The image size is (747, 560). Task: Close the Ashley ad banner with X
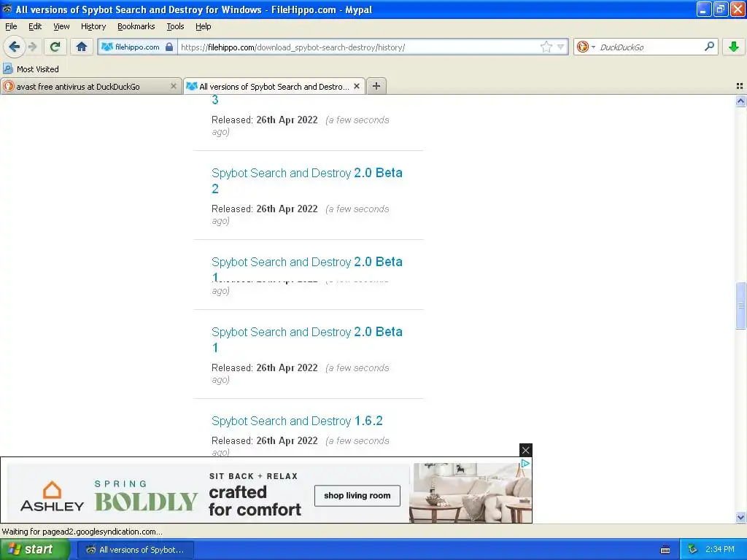coord(525,450)
